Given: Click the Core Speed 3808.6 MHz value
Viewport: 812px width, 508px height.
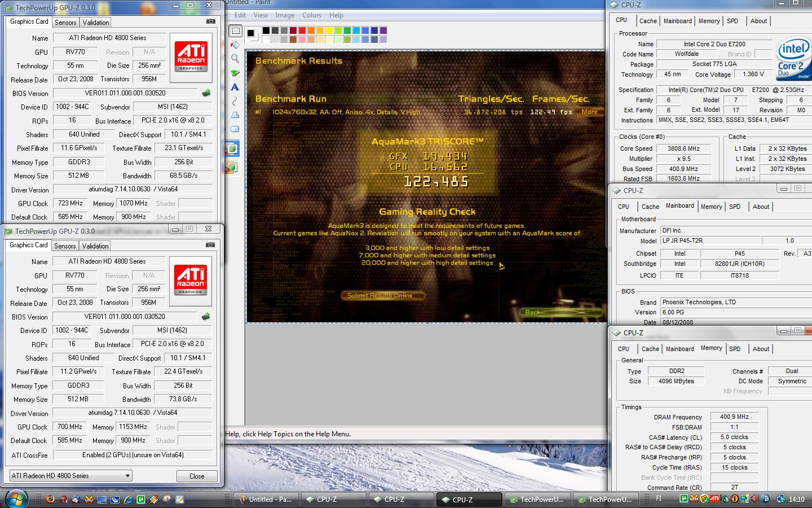Looking at the screenshot, I should tap(683, 148).
